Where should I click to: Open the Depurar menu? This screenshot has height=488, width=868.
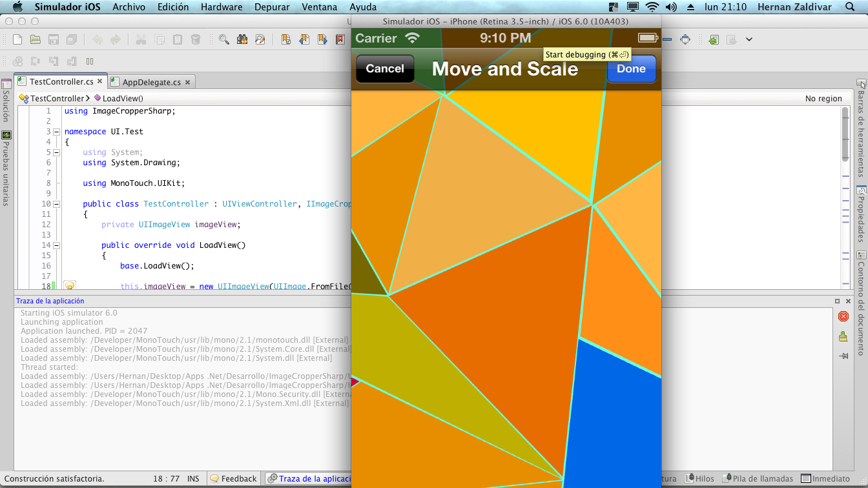click(x=271, y=7)
